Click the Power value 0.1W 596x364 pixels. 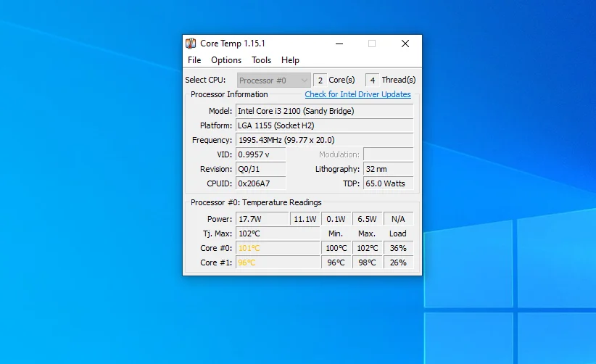click(x=336, y=219)
